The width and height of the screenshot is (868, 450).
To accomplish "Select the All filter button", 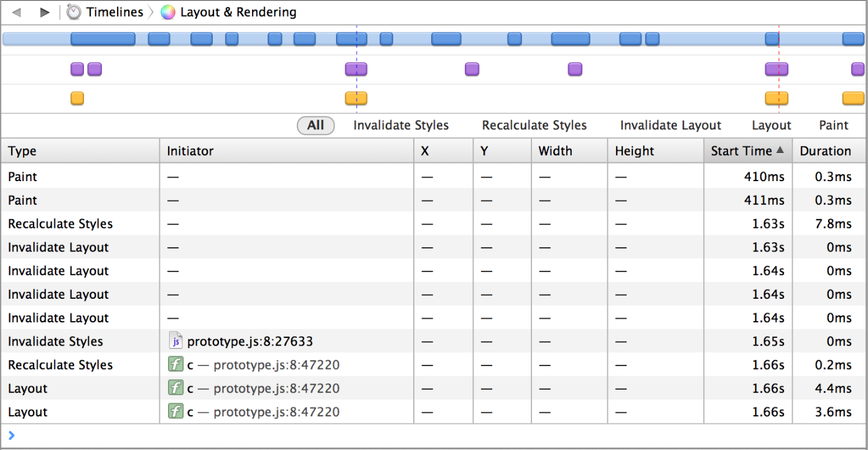I will [315, 125].
